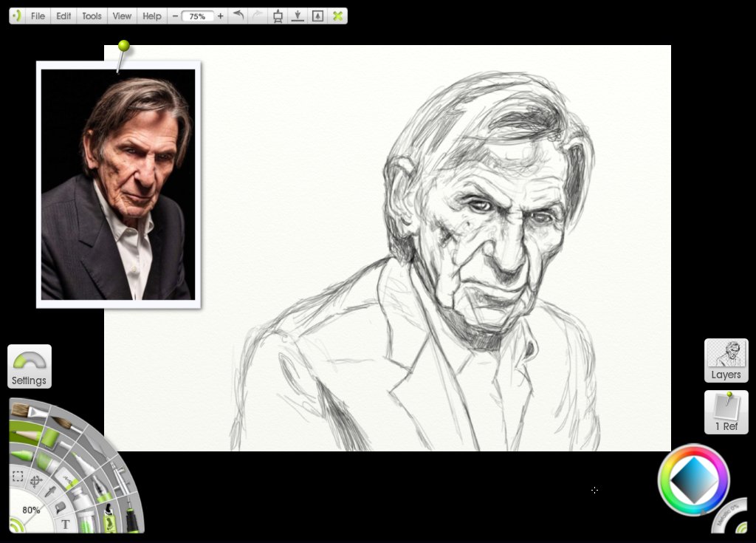Image resolution: width=756 pixels, height=543 pixels.
Task: Open the File menu
Action: coord(38,16)
